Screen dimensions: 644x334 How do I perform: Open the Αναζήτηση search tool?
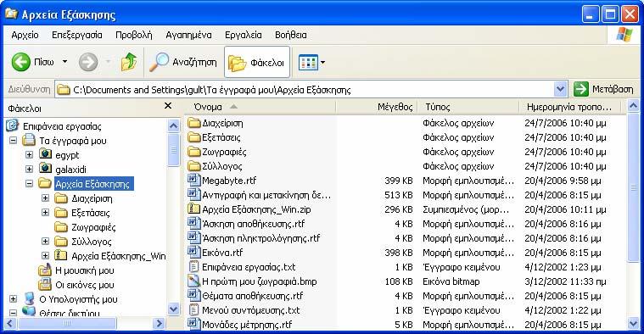(182, 63)
